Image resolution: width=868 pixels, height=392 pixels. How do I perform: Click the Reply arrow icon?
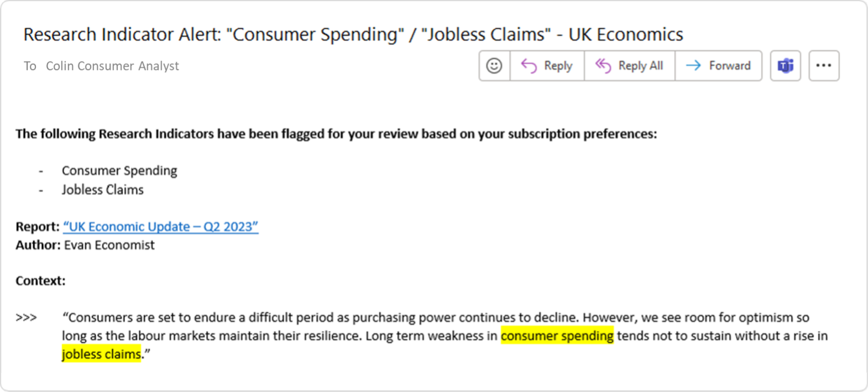coord(529,66)
